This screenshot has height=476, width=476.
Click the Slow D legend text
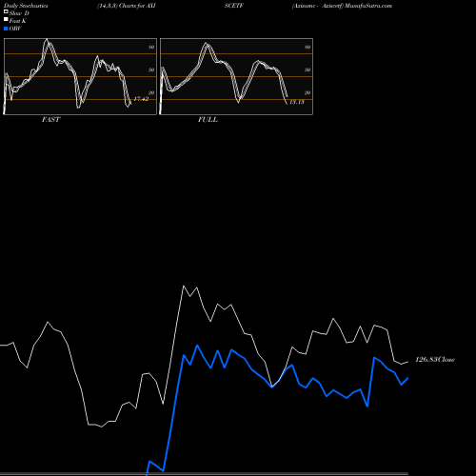(19, 13)
